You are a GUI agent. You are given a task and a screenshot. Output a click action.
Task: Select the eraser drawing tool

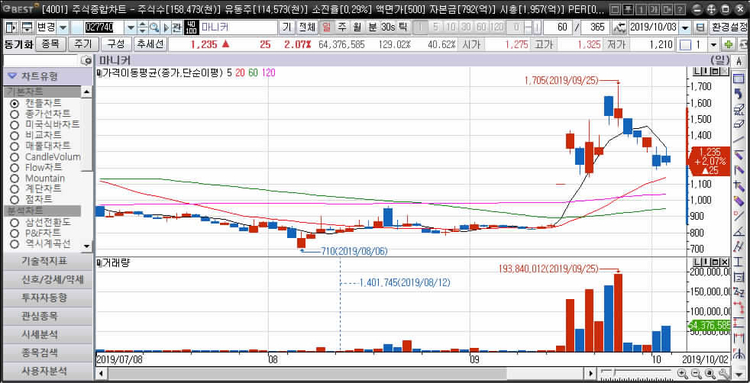(739, 125)
